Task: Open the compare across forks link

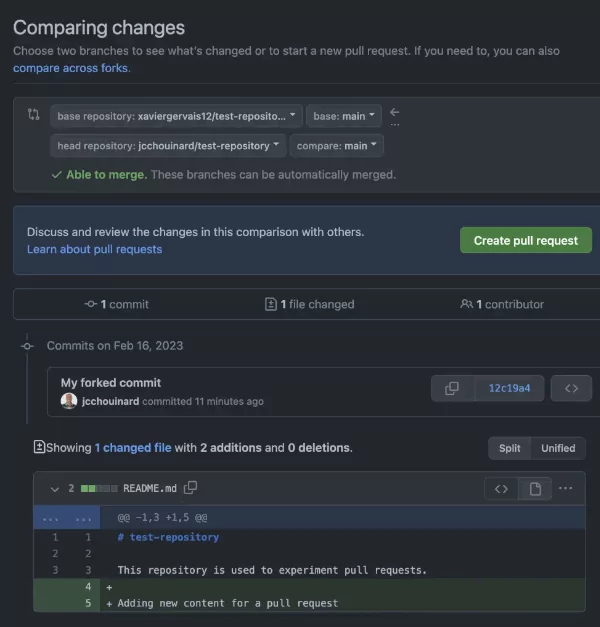Action: [x=71, y=68]
